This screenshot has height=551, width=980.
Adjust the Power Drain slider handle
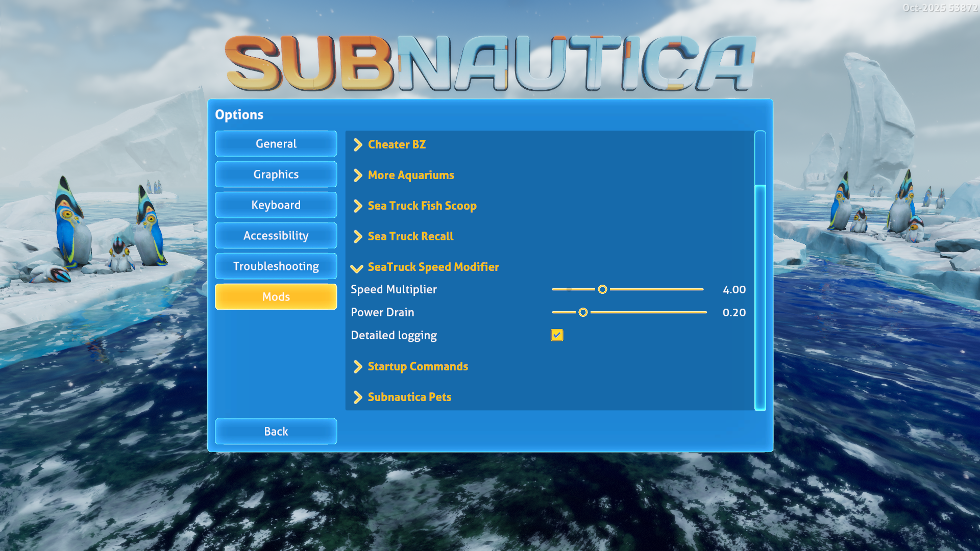click(x=583, y=313)
